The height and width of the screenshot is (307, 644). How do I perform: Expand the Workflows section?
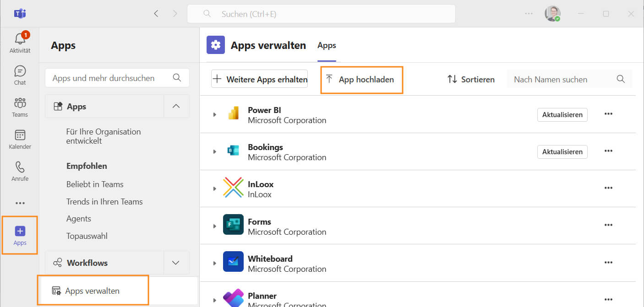(x=176, y=263)
